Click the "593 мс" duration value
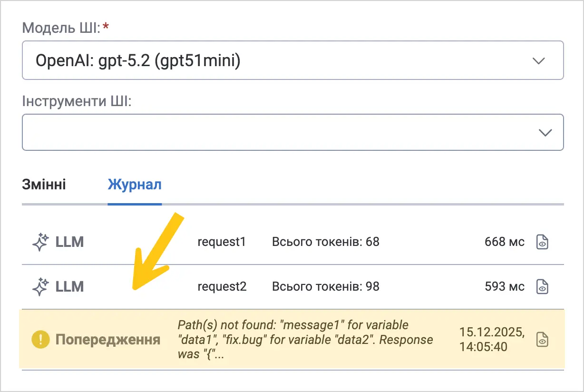Screen dimensions: 584x392 click(505, 286)
